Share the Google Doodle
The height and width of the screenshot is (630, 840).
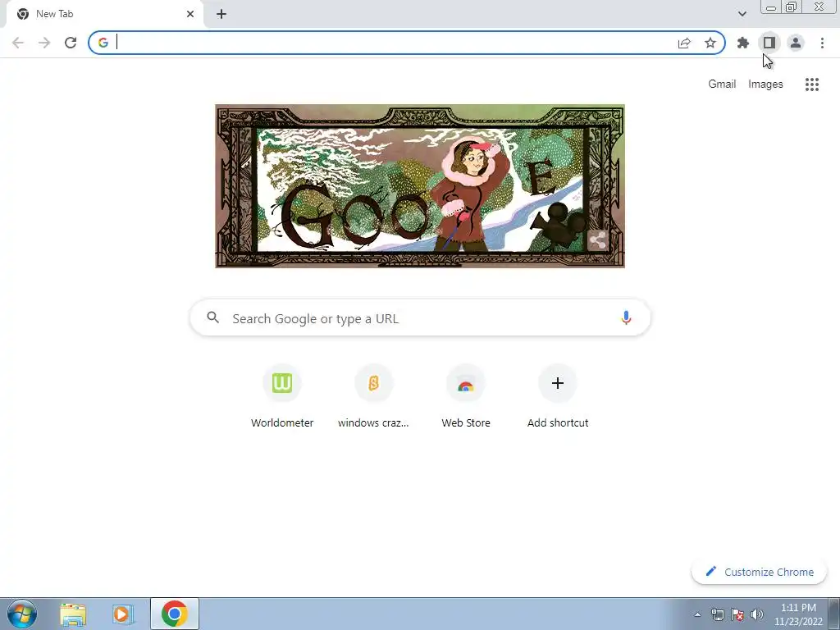pos(597,240)
